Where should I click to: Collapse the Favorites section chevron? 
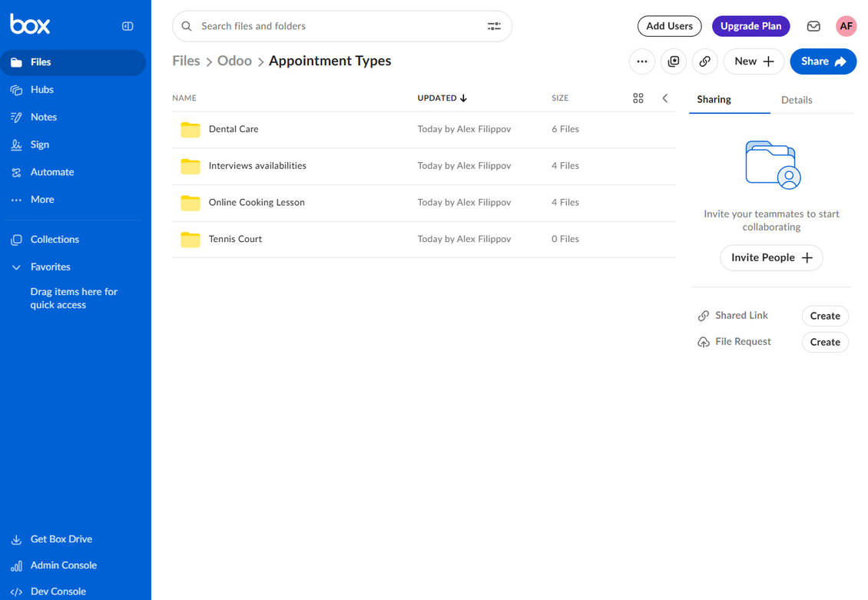[17, 267]
